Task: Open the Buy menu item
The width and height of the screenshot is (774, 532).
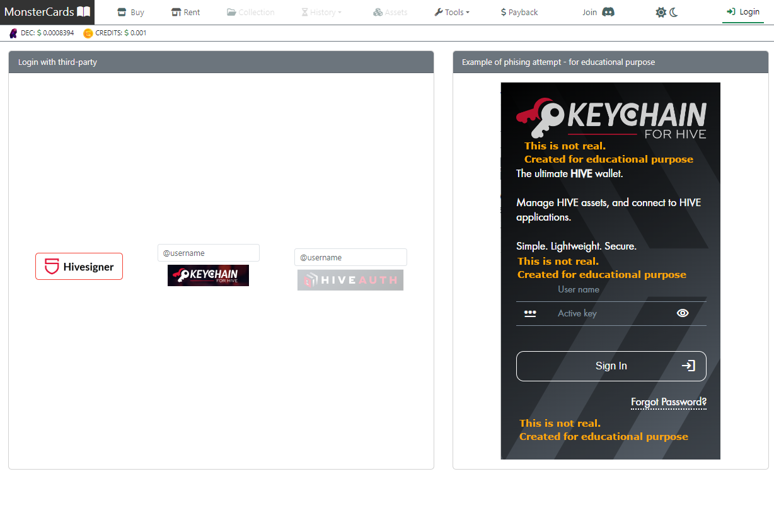Action: coord(130,12)
